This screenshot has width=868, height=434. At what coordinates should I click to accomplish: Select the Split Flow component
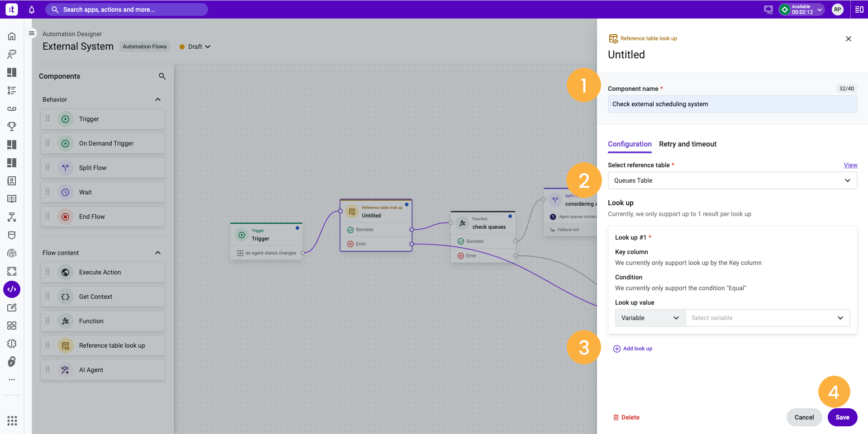click(x=103, y=168)
